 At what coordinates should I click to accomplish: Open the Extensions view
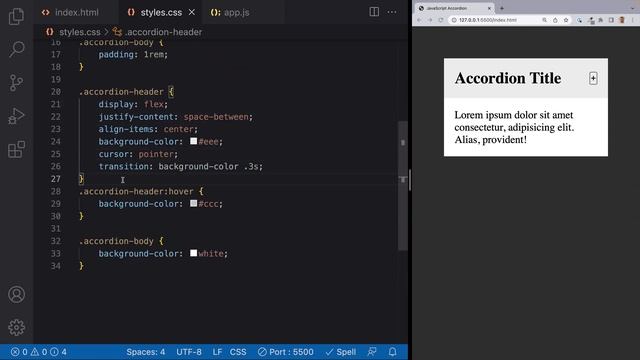coord(16,149)
